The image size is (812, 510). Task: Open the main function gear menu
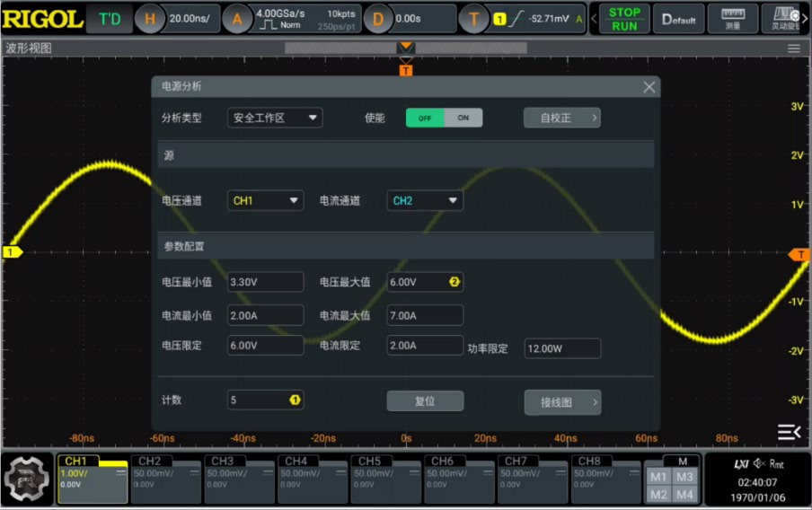[27, 479]
